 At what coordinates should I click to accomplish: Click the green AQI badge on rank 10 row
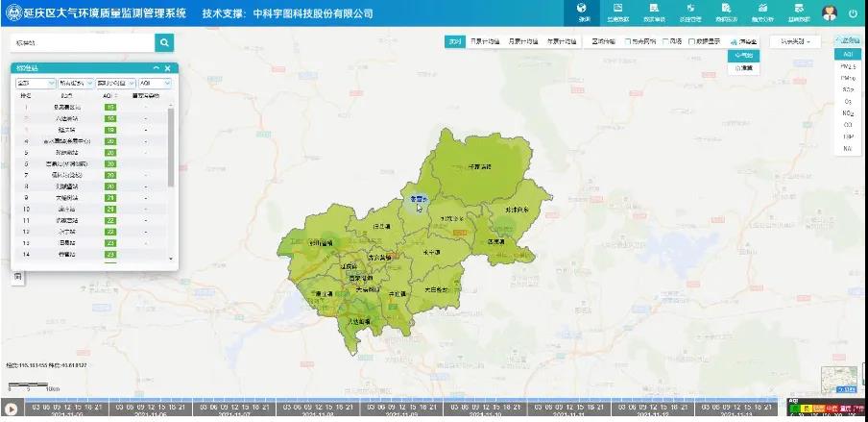pyautogui.click(x=110, y=209)
